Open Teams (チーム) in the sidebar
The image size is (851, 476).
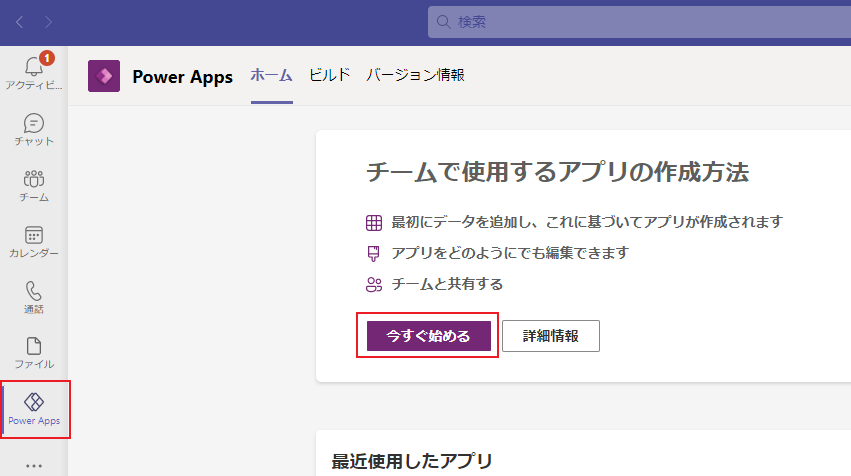(x=34, y=186)
